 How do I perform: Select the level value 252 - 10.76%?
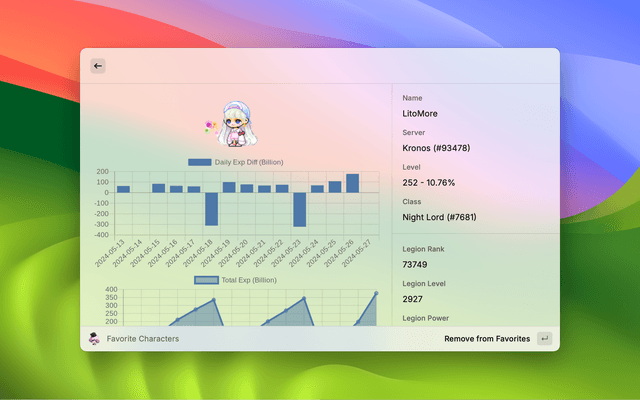[x=428, y=183]
